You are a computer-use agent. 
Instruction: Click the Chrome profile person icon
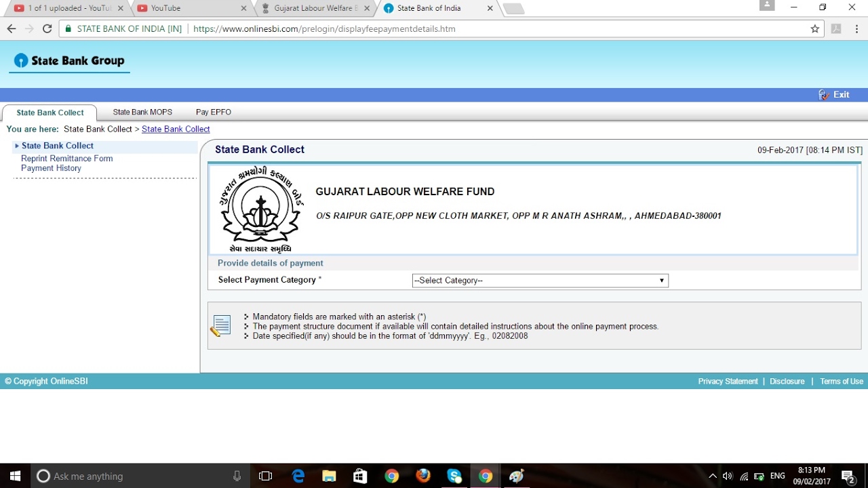pyautogui.click(x=767, y=5)
